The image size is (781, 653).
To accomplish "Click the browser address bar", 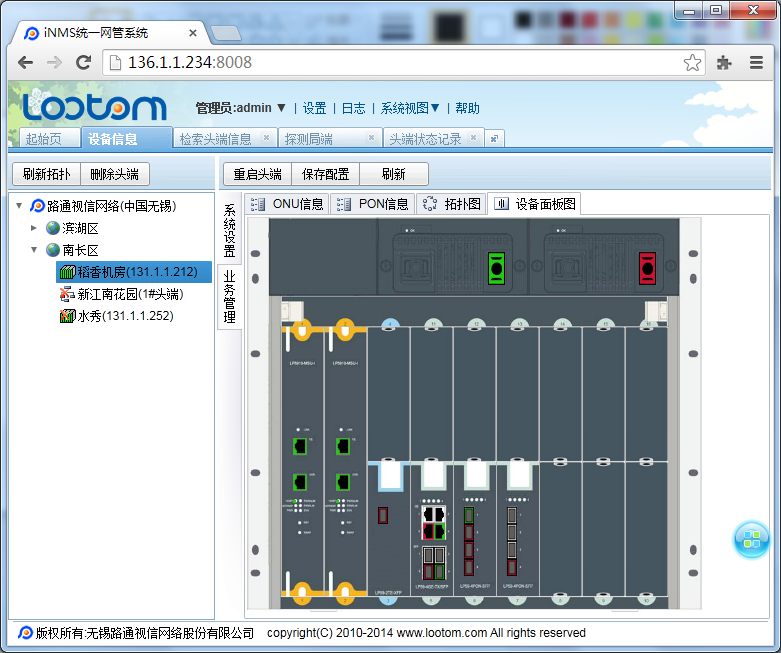I will click(400, 63).
